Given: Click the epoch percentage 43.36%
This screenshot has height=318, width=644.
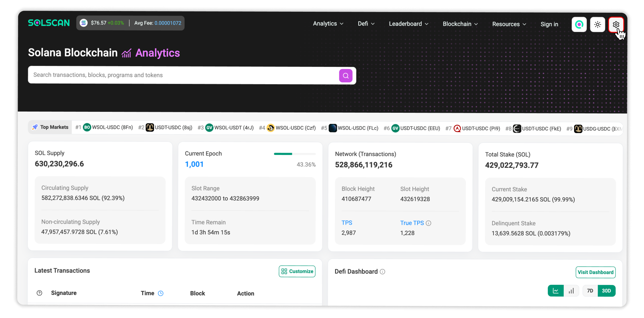Looking at the screenshot, I should click(x=306, y=164).
